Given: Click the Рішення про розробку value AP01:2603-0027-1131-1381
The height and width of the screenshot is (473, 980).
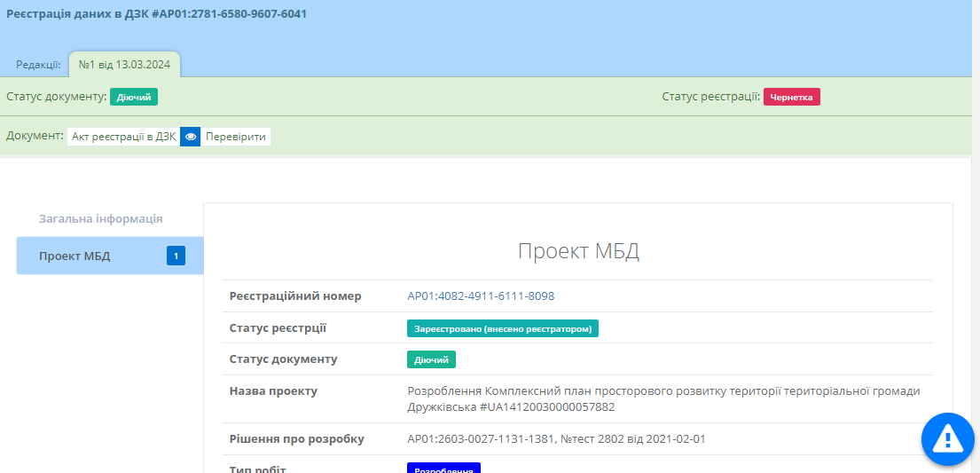Looking at the screenshot, I should [x=481, y=438].
